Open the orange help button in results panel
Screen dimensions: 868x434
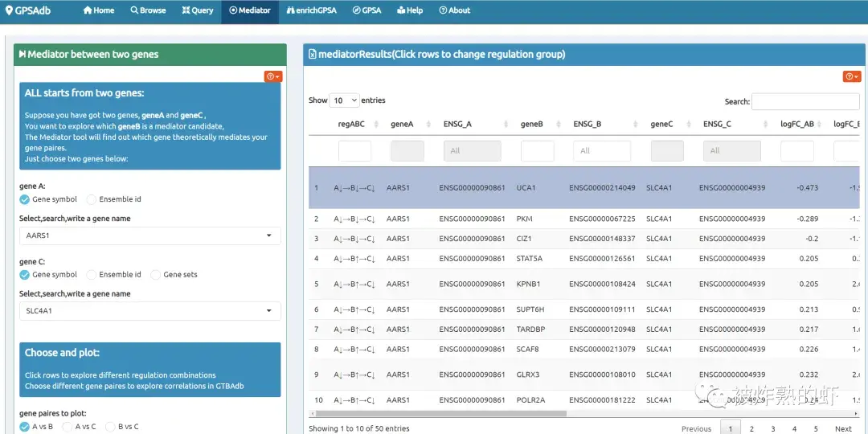coord(852,76)
